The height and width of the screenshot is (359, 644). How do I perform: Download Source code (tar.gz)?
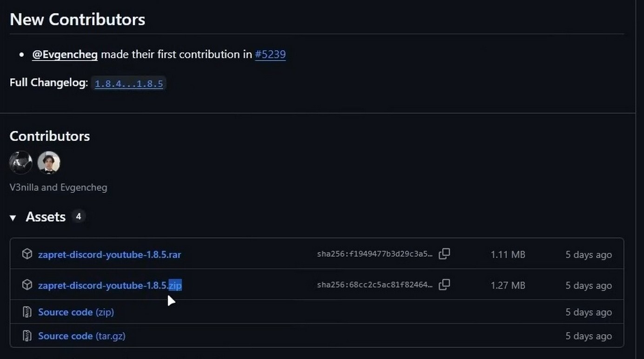coord(82,336)
